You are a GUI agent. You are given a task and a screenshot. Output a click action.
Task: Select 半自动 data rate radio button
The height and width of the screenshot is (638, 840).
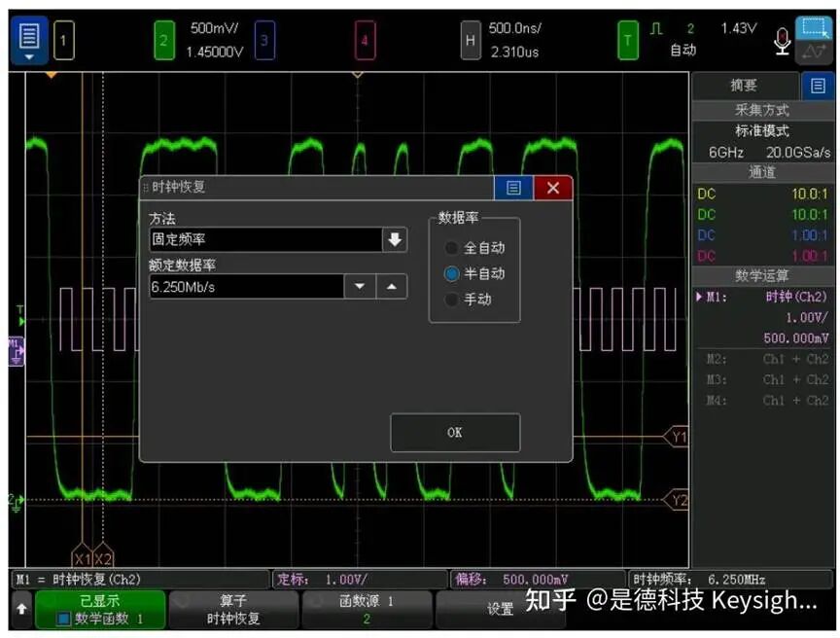452,273
